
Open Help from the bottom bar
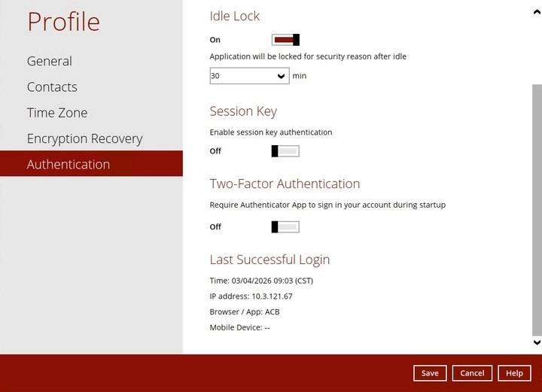point(514,373)
